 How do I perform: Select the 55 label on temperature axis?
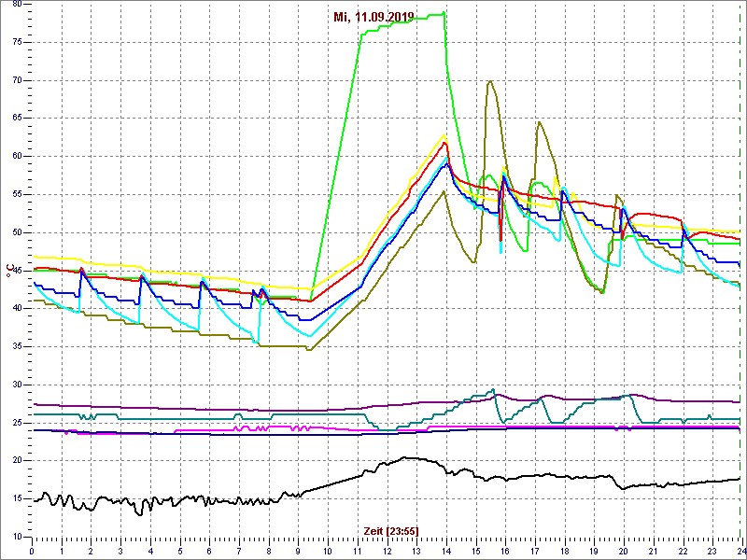tap(17, 195)
